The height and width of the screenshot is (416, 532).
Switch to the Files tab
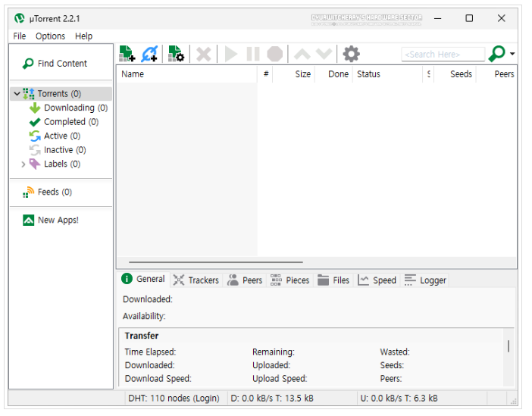click(x=333, y=280)
